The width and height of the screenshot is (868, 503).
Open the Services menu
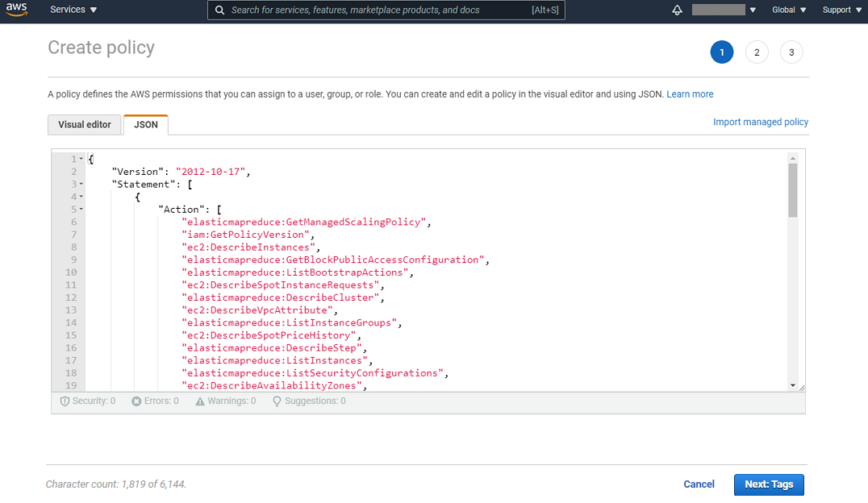(x=67, y=10)
